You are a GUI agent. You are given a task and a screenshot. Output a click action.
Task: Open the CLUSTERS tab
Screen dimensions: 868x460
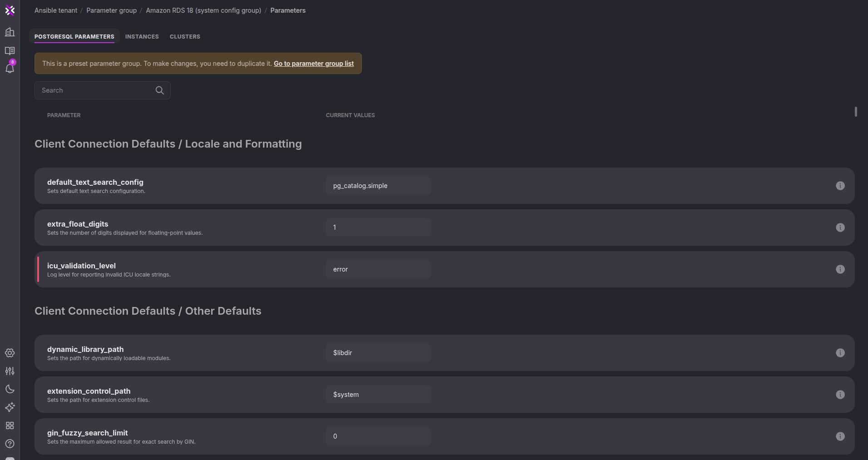(x=185, y=36)
